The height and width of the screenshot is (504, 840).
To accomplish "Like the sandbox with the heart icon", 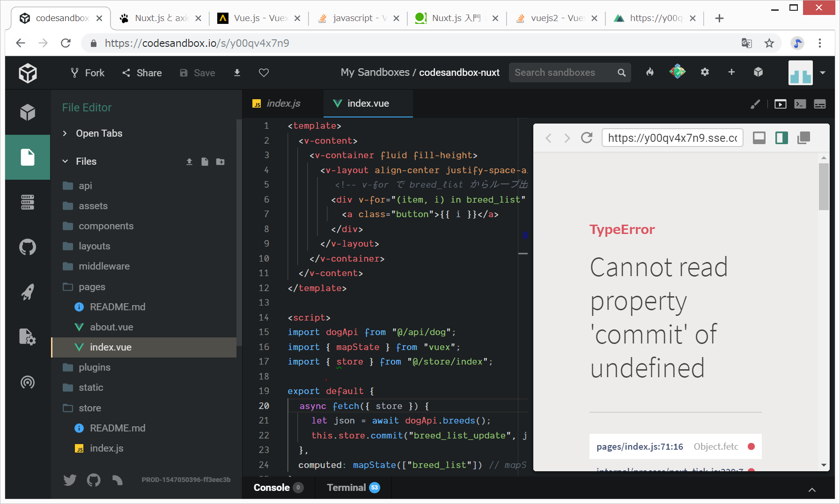I will pos(264,73).
